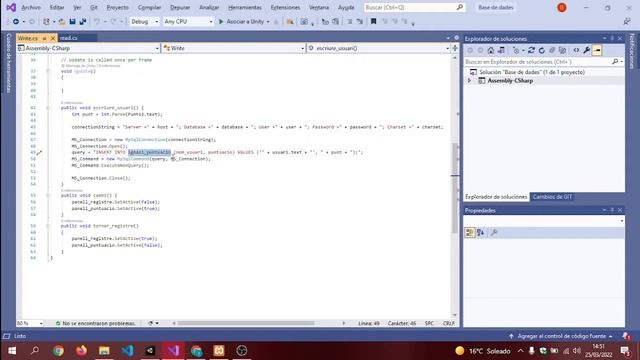640x360 pixels.
Task: Click the Alphabetical sort icon in Properties
Action: pos(480,233)
